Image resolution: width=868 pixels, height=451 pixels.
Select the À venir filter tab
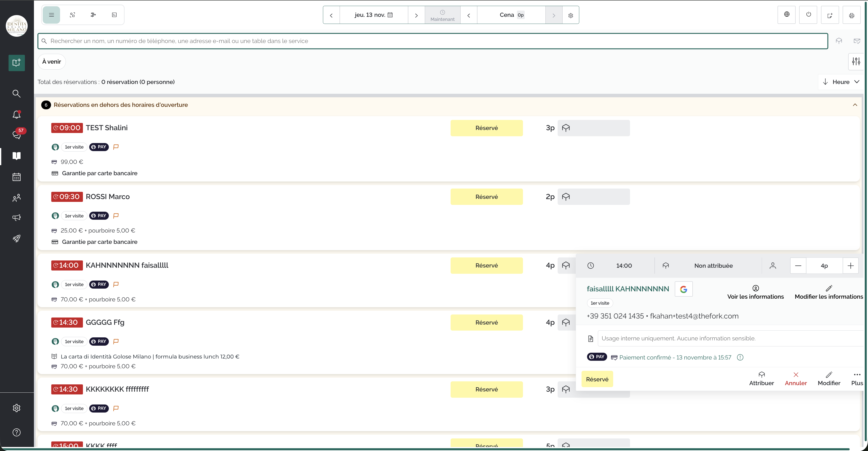point(51,61)
